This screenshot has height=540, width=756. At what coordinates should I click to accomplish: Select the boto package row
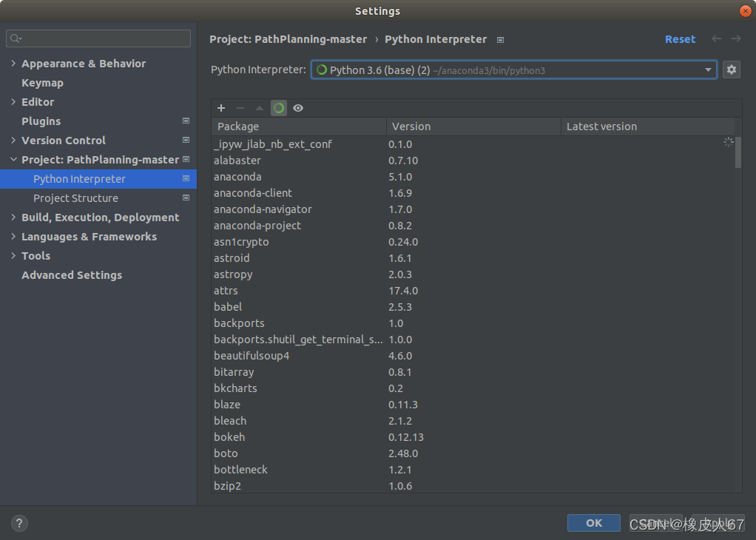coord(473,453)
